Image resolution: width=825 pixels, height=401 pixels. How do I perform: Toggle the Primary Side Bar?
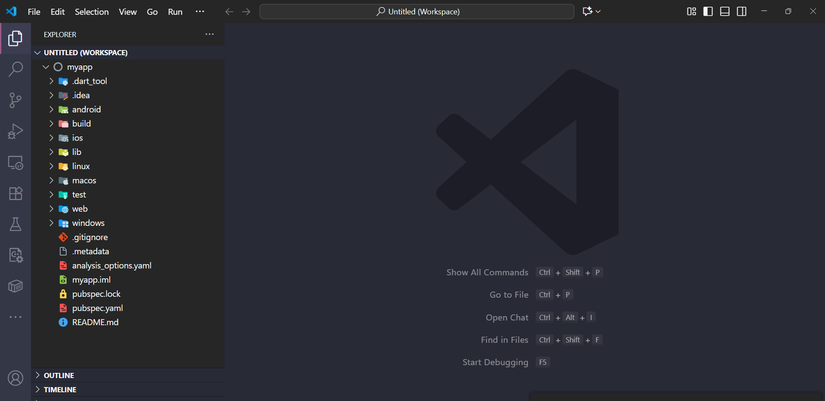click(708, 12)
